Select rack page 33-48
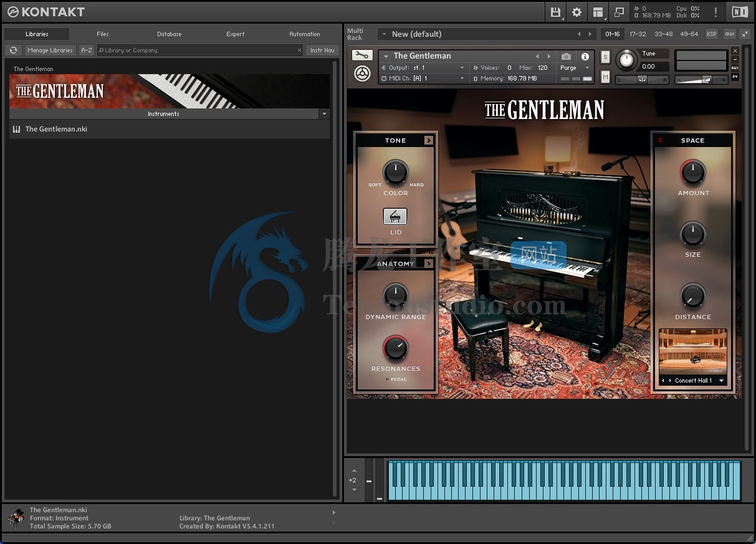The width and height of the screenshot is (756, 544). (x=663, y=34)
